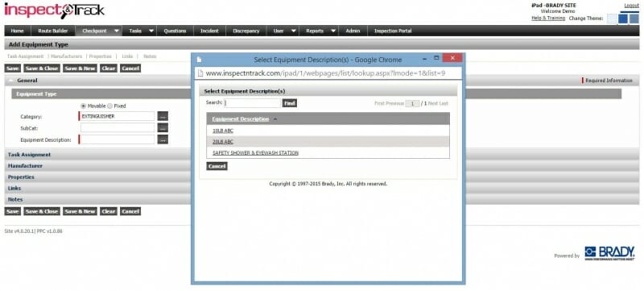
Task: Expand the Properties section
Action: tap(21, 177)
